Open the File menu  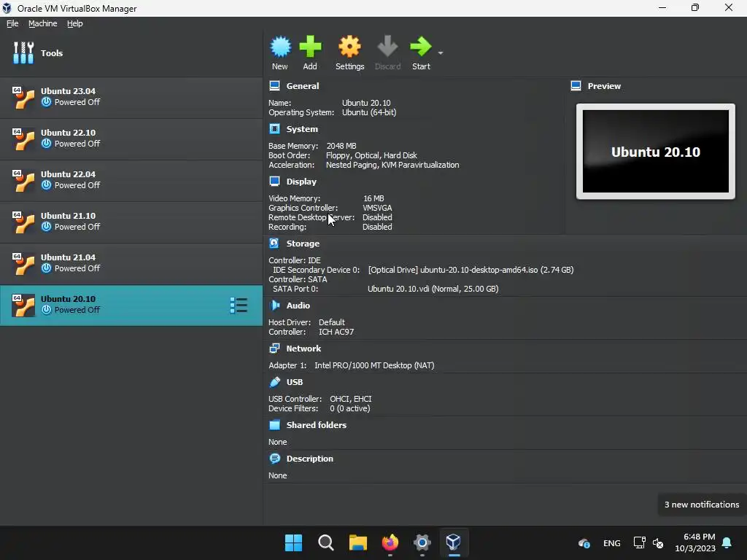(x=12, y=23)
